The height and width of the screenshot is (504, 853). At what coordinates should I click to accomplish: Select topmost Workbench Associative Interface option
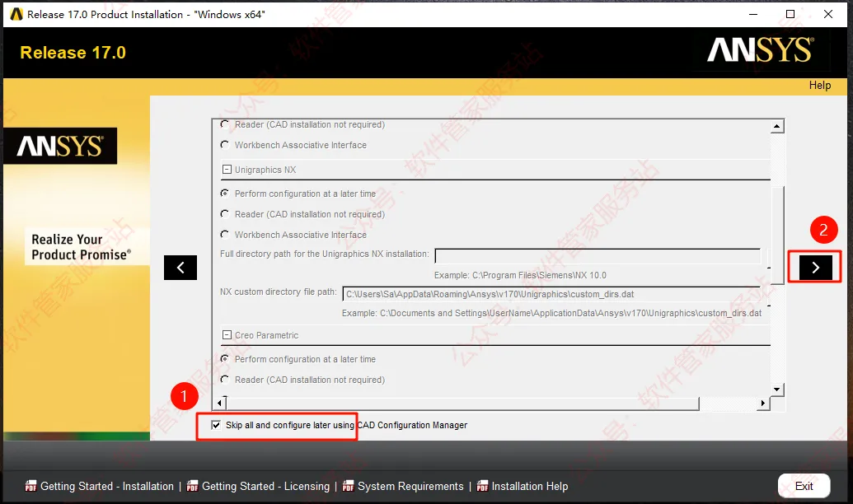point(224,145)
